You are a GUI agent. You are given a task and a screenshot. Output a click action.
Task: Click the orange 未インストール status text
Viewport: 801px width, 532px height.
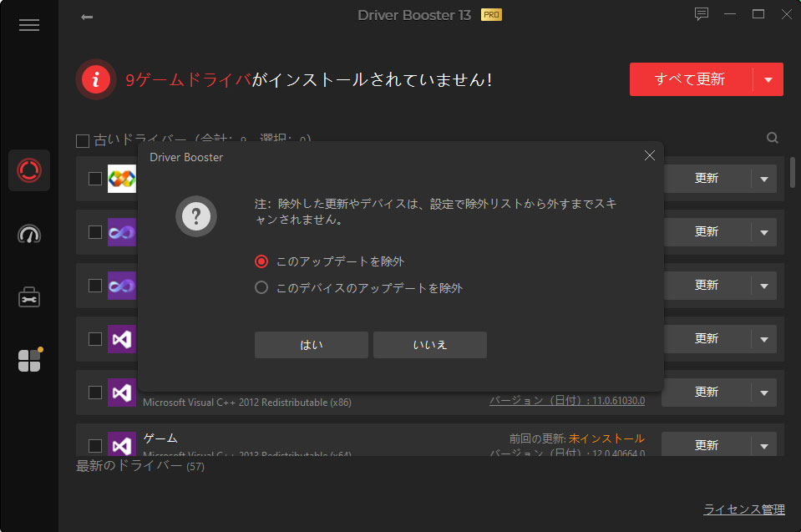[606, 438]
